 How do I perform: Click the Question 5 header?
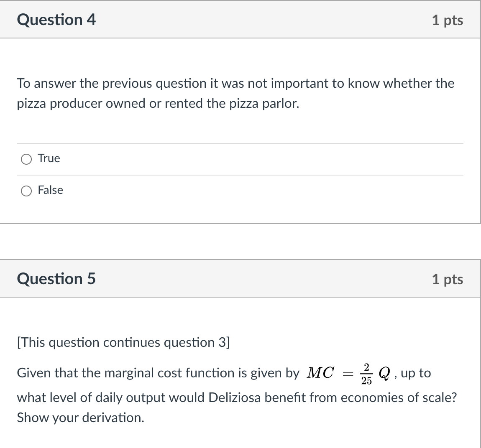click(56, 278)
